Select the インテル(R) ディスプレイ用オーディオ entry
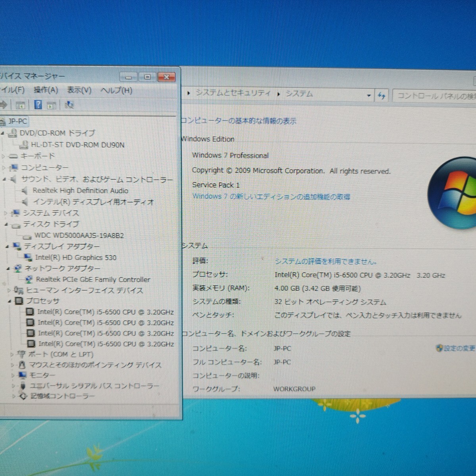 pos(93,202)
